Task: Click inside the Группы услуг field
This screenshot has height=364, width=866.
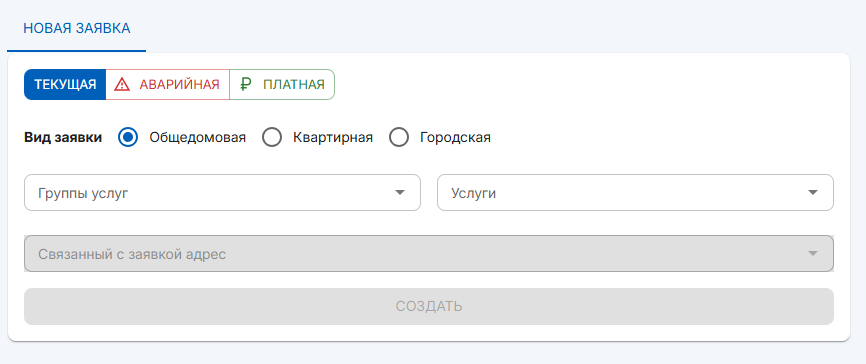Action: (x=223, y=193)
